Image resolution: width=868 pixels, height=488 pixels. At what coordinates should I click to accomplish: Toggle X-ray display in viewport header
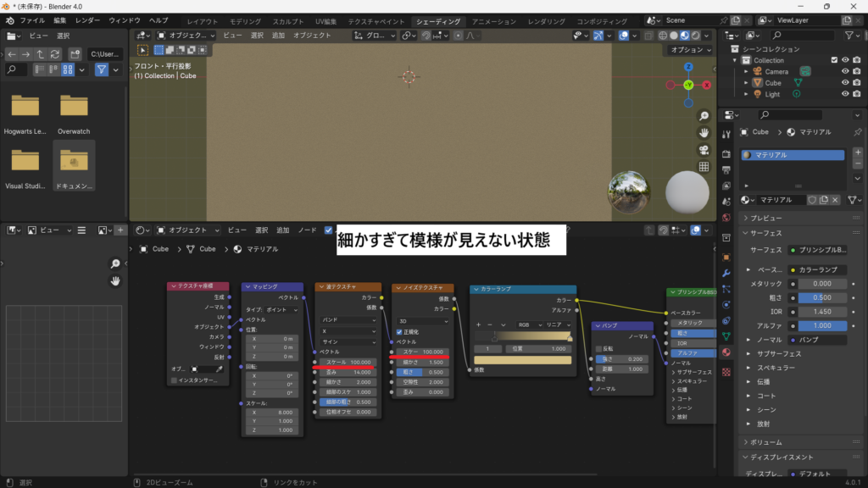(x=648, y=36)
